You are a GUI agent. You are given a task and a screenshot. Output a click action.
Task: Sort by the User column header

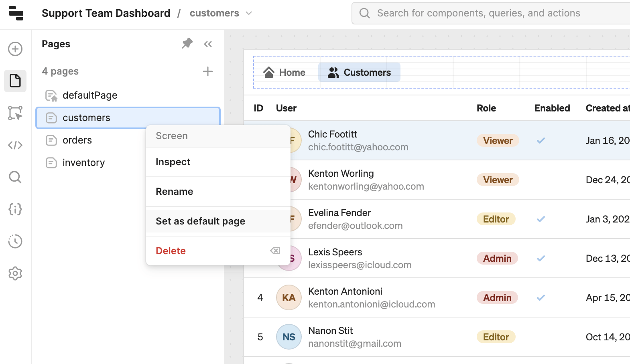[x=286, y=108]
